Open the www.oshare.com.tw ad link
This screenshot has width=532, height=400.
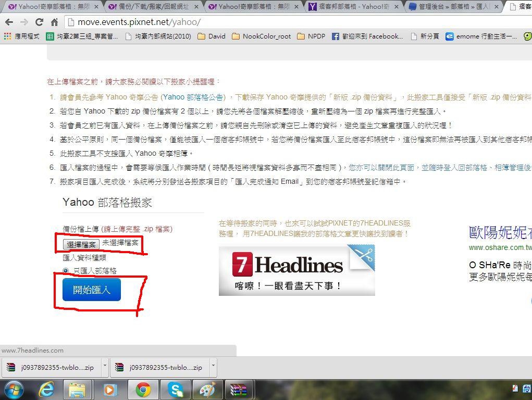click(x=500, y=248)
